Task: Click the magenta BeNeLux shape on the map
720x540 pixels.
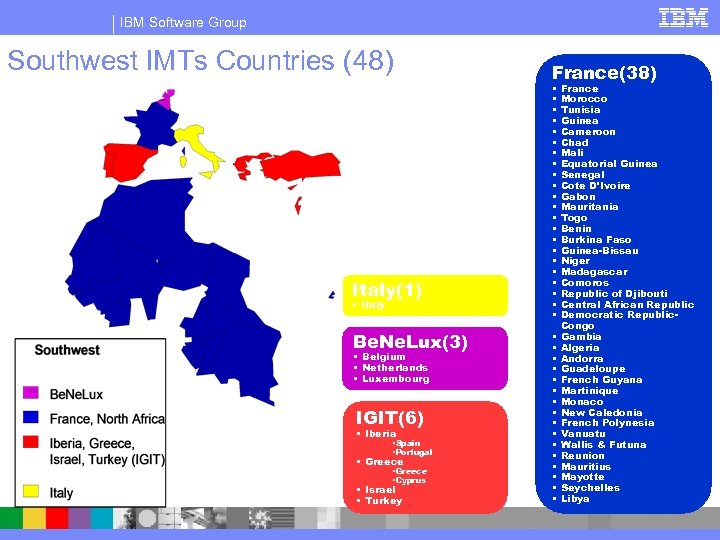Action: point(167,99)
